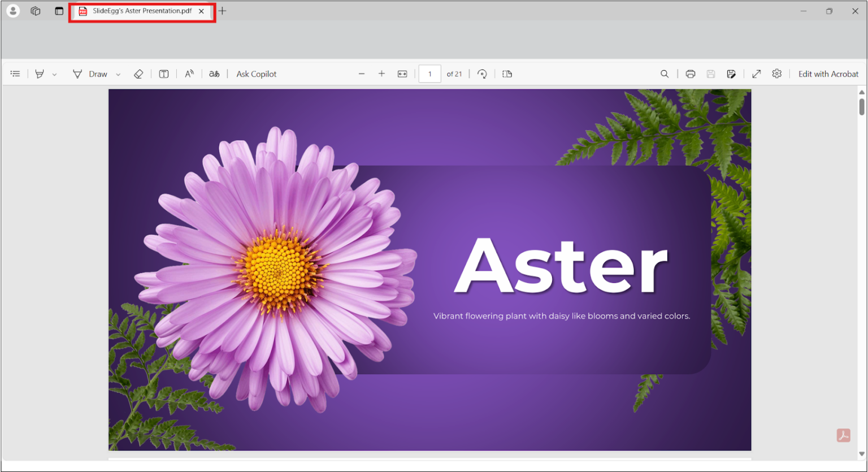This screenshot has height=472, width=868.
Task: Select the eraser tool
Action: pyautogui.click(x=138, y=74)
